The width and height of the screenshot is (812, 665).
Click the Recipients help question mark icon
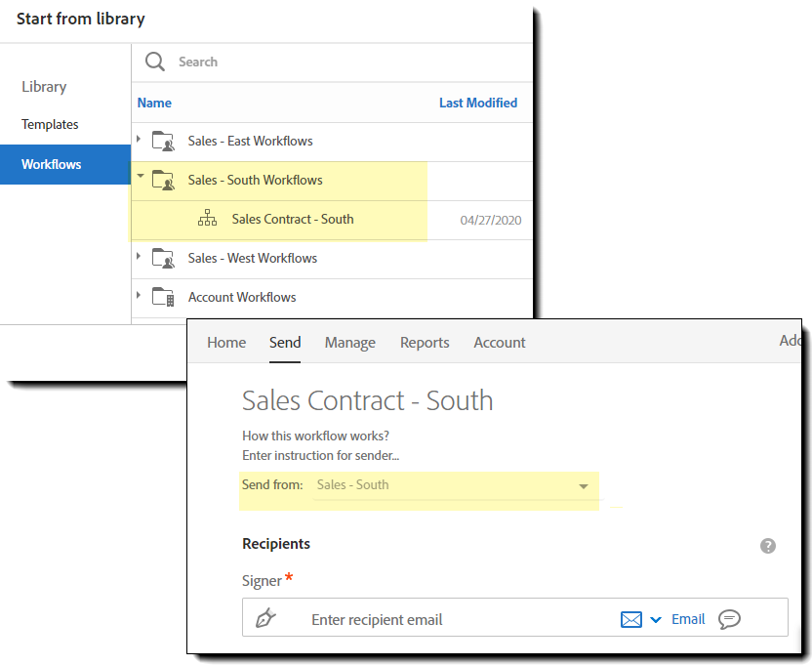pos(768,546)
